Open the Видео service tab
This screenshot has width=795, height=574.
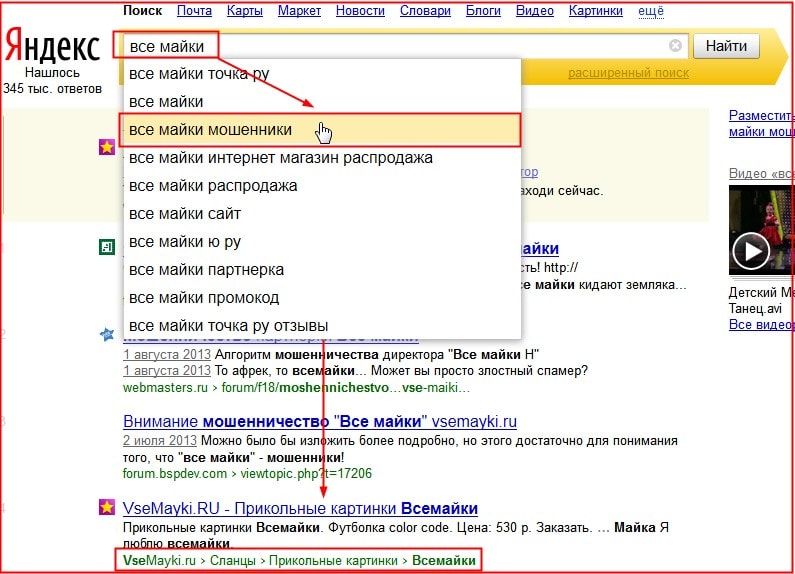(535, 11)
